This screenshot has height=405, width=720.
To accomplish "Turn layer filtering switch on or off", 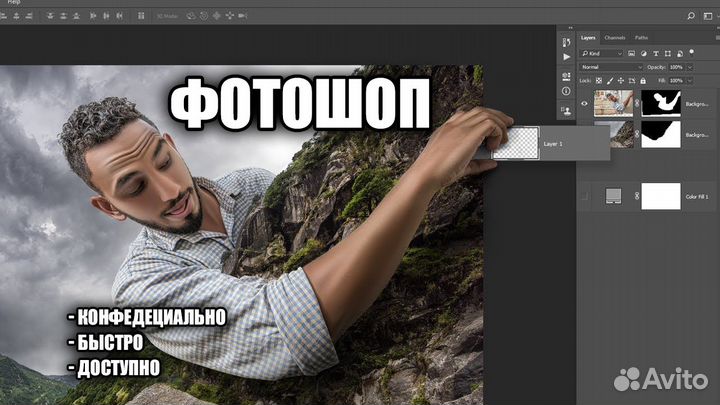I will [692, 52].
